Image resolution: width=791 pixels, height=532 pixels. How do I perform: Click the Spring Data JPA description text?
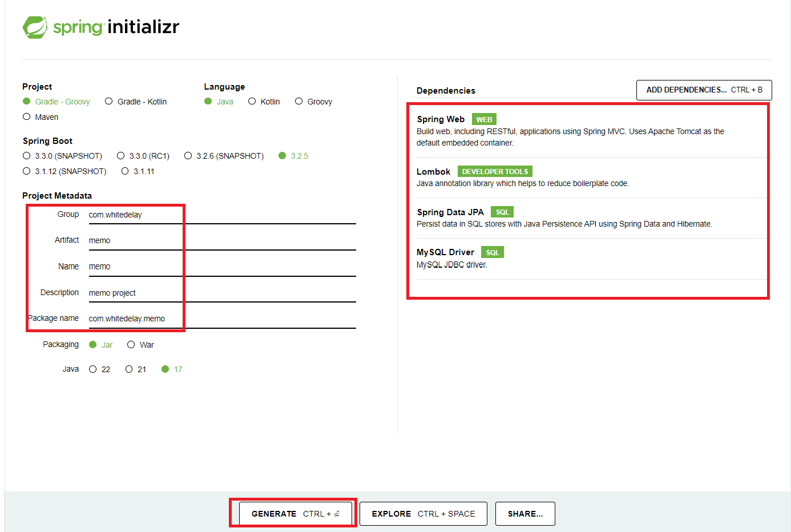(x=564, y=224)
